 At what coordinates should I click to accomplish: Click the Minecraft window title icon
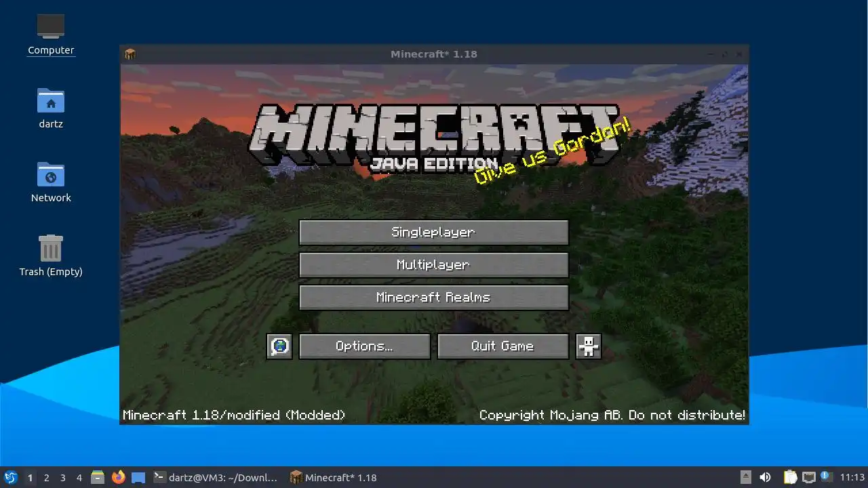coord(130,54)
